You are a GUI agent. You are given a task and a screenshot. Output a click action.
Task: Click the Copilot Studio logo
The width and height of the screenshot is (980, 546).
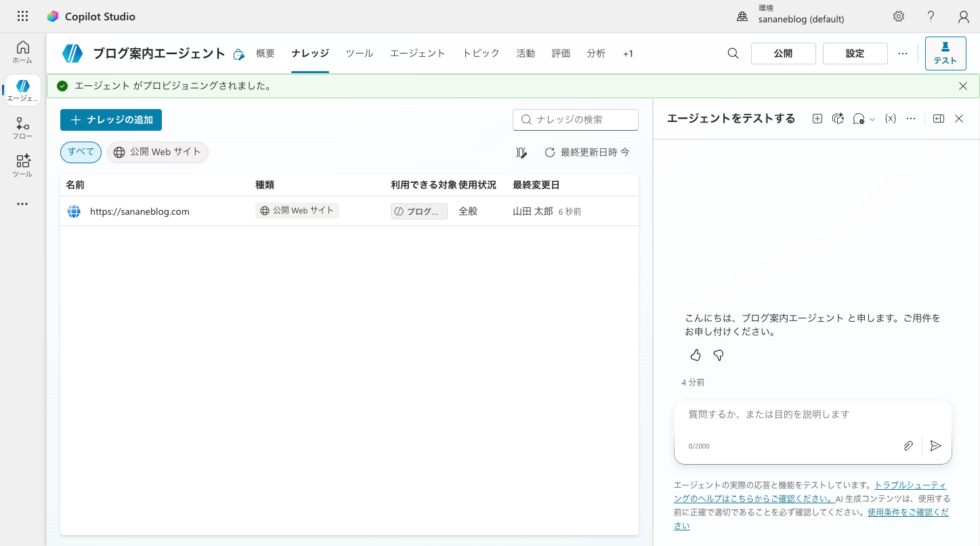tap(53, 16)
